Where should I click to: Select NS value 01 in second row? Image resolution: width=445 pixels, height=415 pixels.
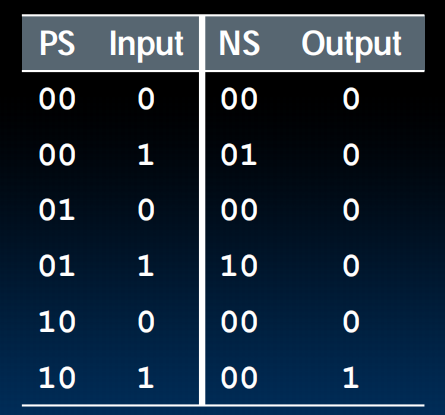[x=239, y=155]
